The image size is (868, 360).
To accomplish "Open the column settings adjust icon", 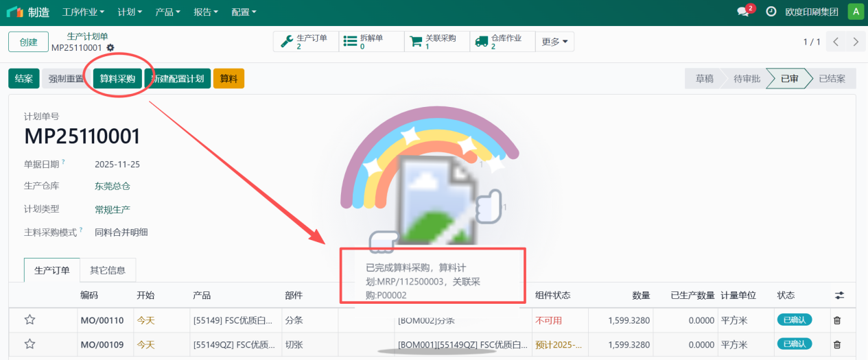I will 839,296.
